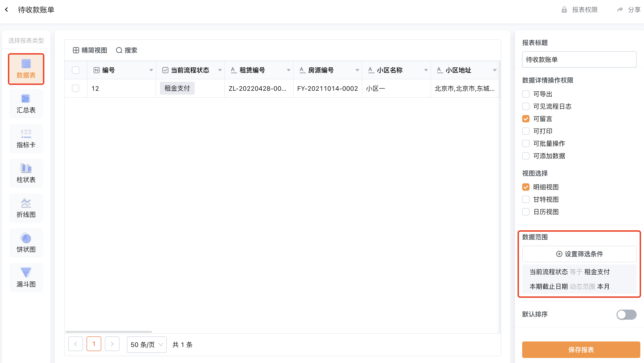The image size is (644, 363).
Task: Click the search magnifier icon
Action: [119, 50]
